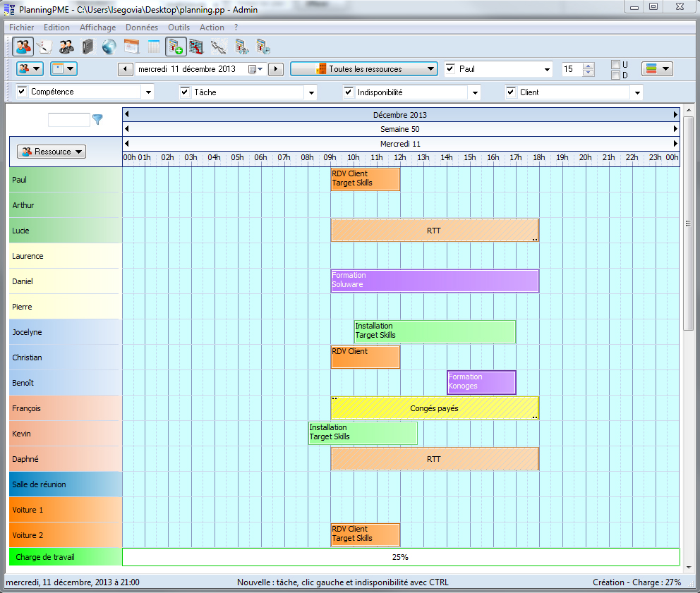Open the Ressource sort dropdown button
The height and width of the screenshot is (593, 700).
(x=52, y=152)
